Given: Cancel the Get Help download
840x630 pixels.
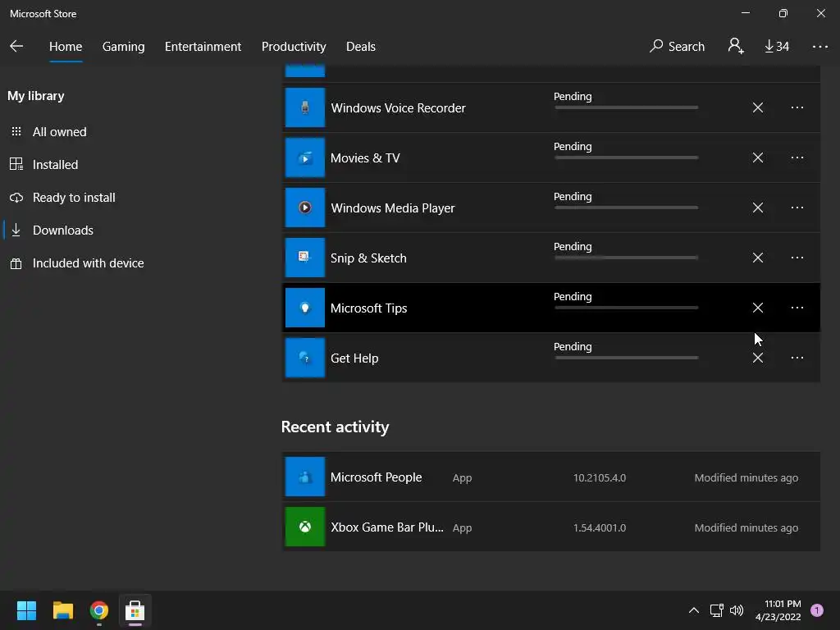Looking at the screenshot, I should pos(757,358).
